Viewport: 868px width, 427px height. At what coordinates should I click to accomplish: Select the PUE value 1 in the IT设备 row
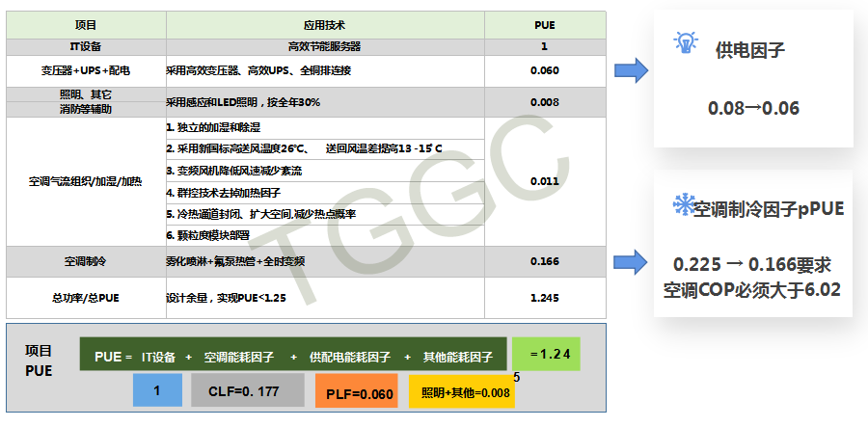point(545,47)
